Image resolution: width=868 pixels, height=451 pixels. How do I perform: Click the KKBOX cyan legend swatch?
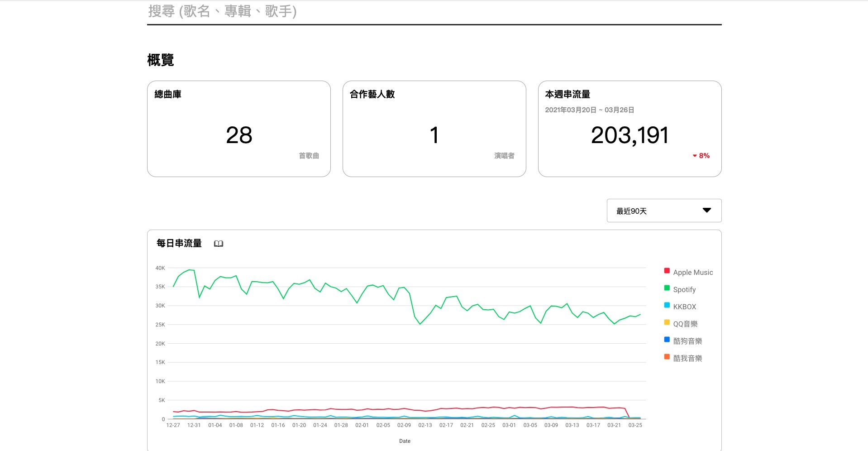click(667, 305)
